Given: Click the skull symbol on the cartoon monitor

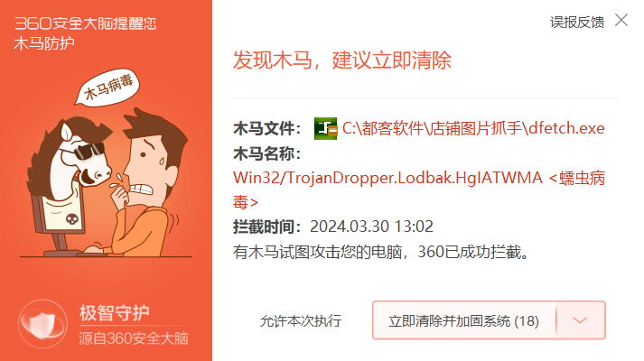Looking at the screenshot, I should pyautogui.click(x=72, y=219).
